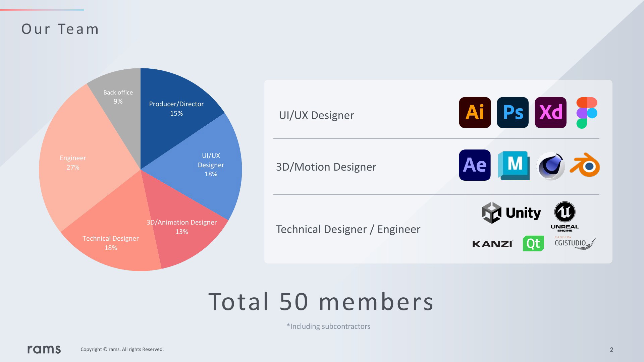The height and width of the screenshot is (362, 644).
Task: Click the Candera CGI Studio logo
Action: click(x=575, y=243)
